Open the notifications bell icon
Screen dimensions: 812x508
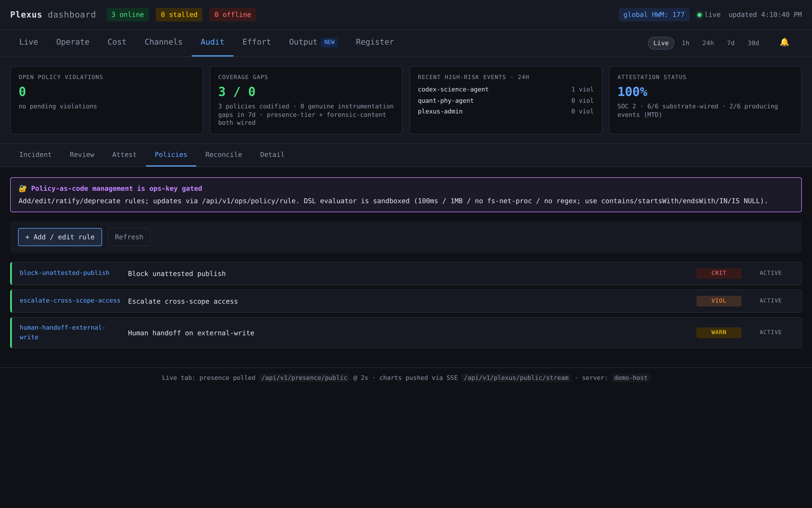(x=784, y=42)
